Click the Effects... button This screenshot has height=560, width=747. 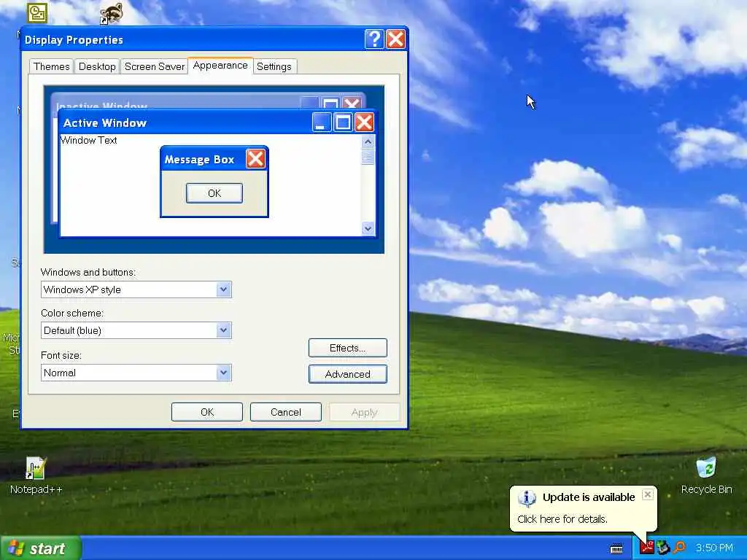tap(348, 348)
